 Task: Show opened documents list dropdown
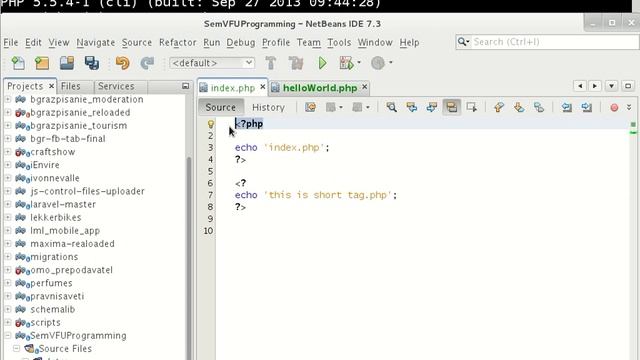click(611, 86)
